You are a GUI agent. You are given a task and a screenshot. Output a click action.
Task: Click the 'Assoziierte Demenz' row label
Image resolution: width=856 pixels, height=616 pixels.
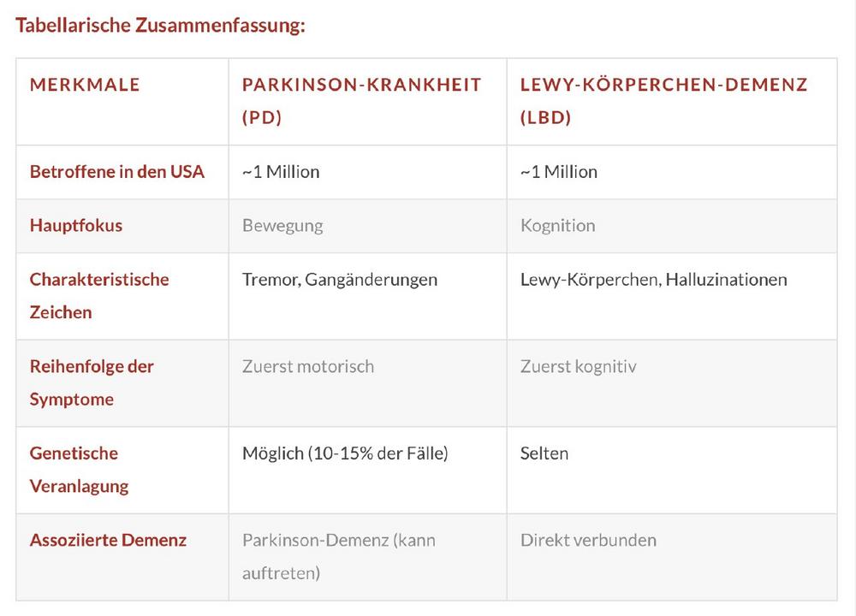[108, 540]
